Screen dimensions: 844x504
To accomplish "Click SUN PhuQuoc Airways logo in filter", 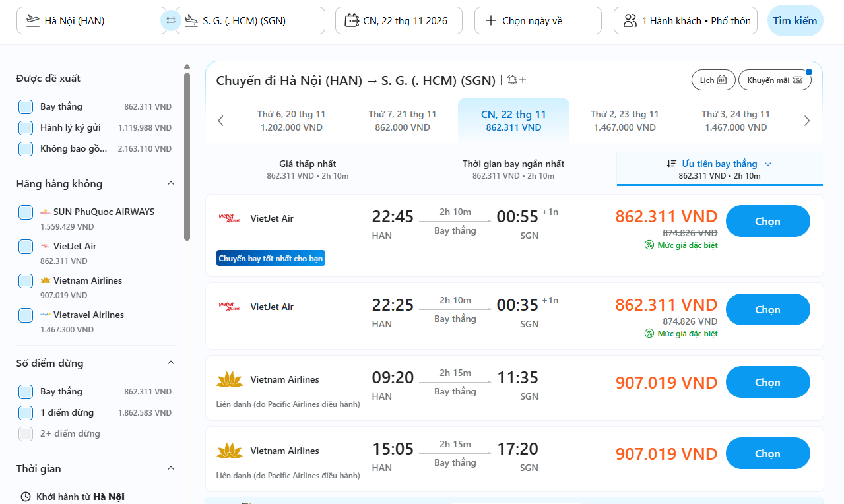I will tap(46, 212).
